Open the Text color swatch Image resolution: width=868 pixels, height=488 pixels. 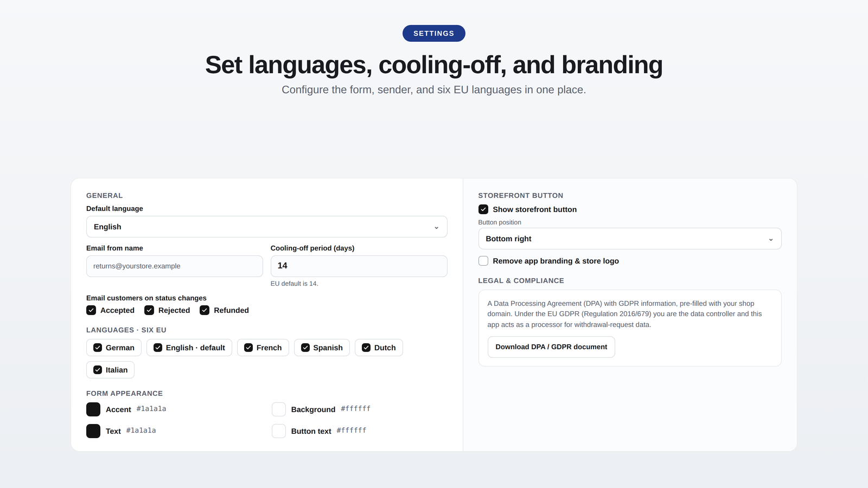[93, 431]
